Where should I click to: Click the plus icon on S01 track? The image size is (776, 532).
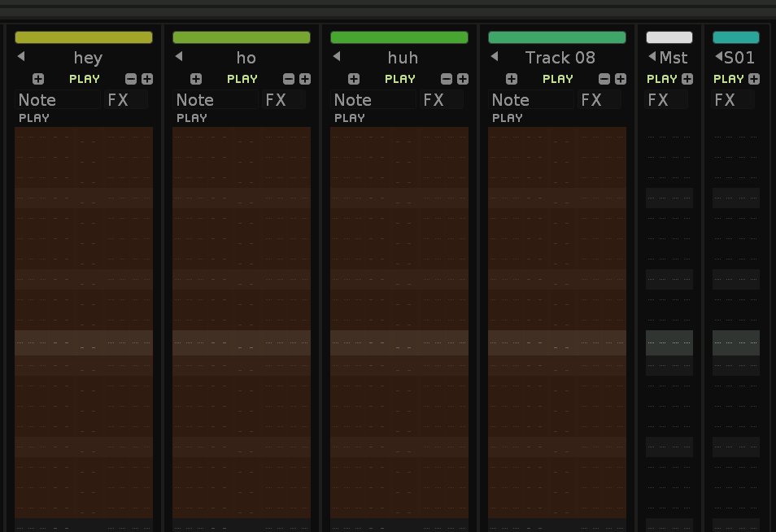pos(754,79)
